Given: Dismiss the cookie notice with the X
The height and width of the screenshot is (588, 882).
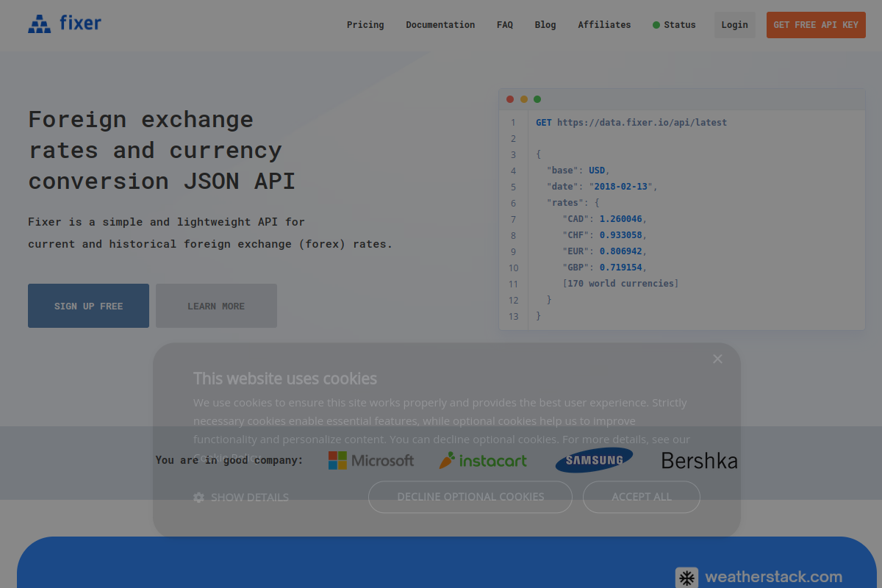Looking at the screenshot, I should click(x=717, y=359).
